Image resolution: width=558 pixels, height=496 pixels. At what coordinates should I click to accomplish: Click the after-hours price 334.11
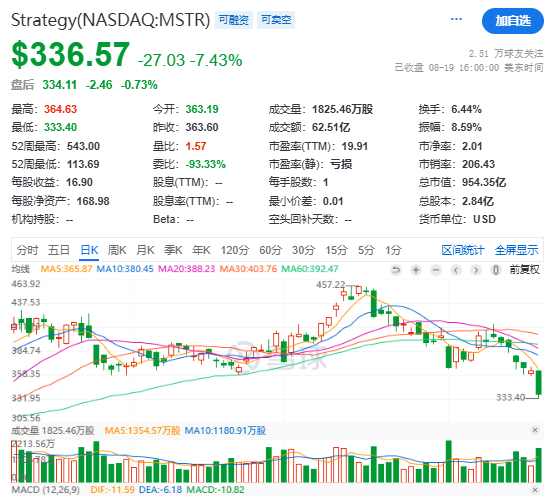click(x=60, y=85)
